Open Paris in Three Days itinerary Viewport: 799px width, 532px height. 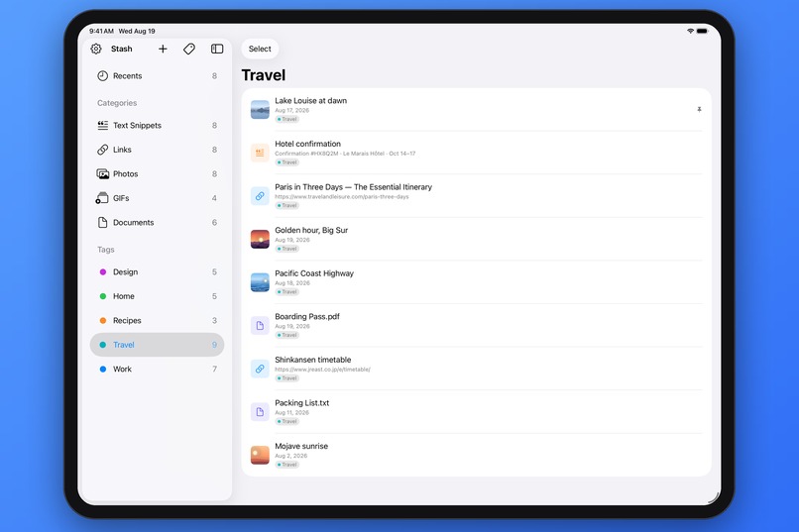(477, 196)
